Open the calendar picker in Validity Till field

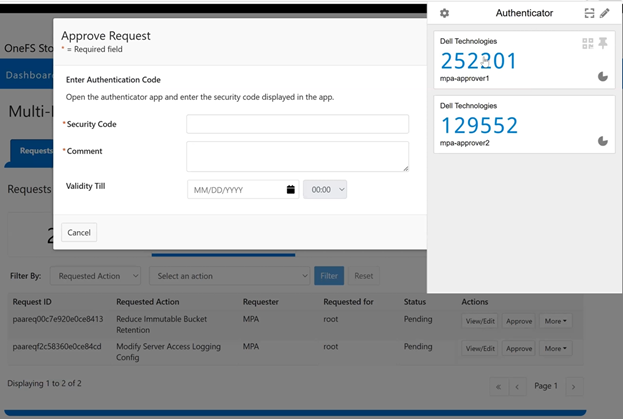(290, 189)
